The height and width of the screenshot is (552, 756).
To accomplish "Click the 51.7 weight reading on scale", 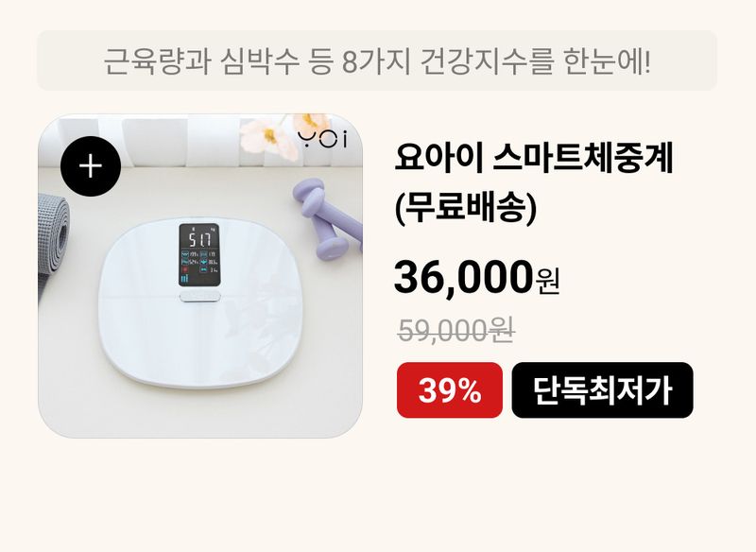I will tap(200, 239).
